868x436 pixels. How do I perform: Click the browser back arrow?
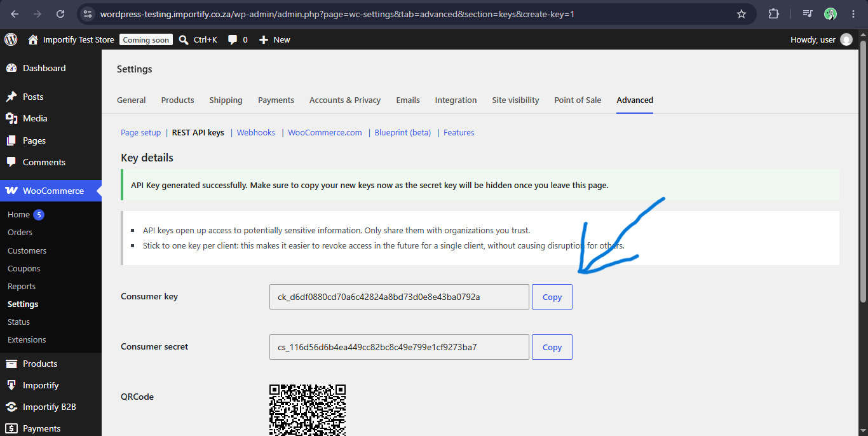[15, 14]
